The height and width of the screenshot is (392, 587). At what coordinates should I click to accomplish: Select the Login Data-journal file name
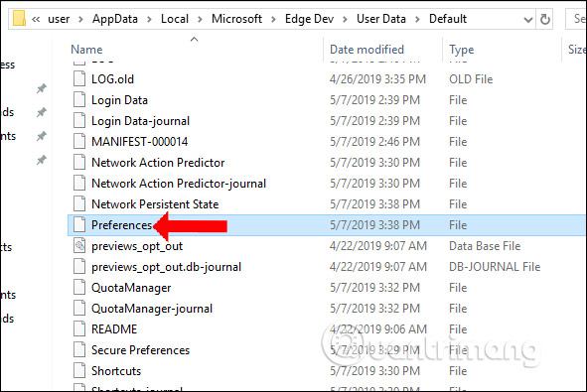[x=140, y=121]
